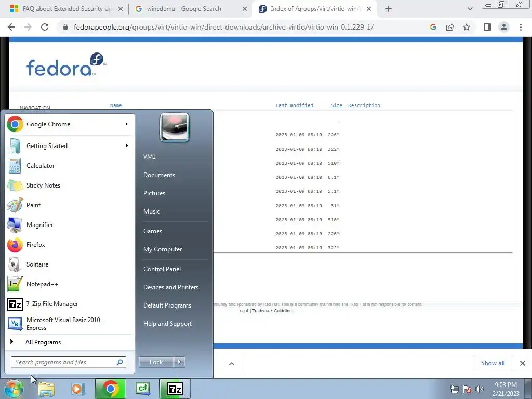This screenshot has width=532, height=399.
Task: Open My Computer
Action: point(163,249)
